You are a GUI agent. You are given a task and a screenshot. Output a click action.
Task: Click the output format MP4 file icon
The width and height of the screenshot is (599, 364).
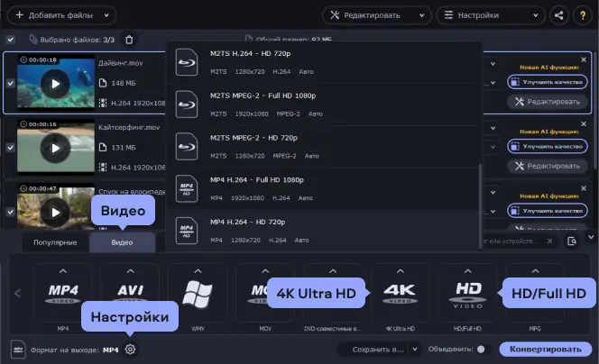(18, 349)
